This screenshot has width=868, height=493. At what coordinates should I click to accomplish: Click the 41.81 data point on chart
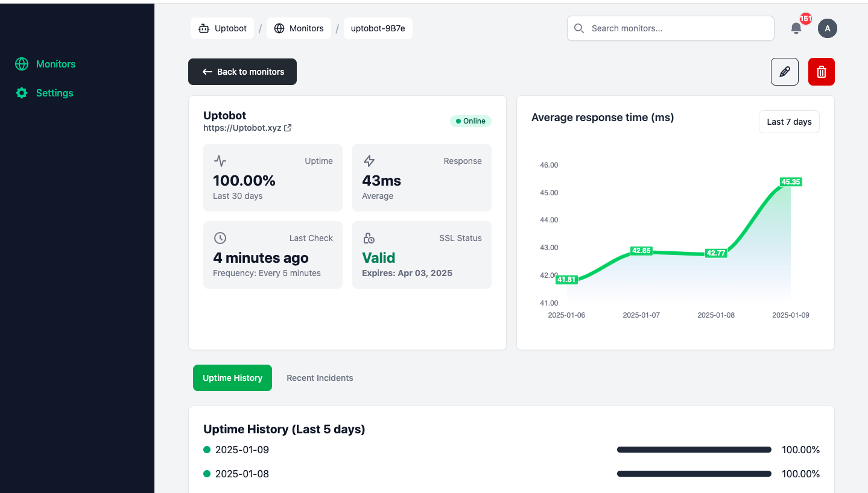click(x=566, y=280)
